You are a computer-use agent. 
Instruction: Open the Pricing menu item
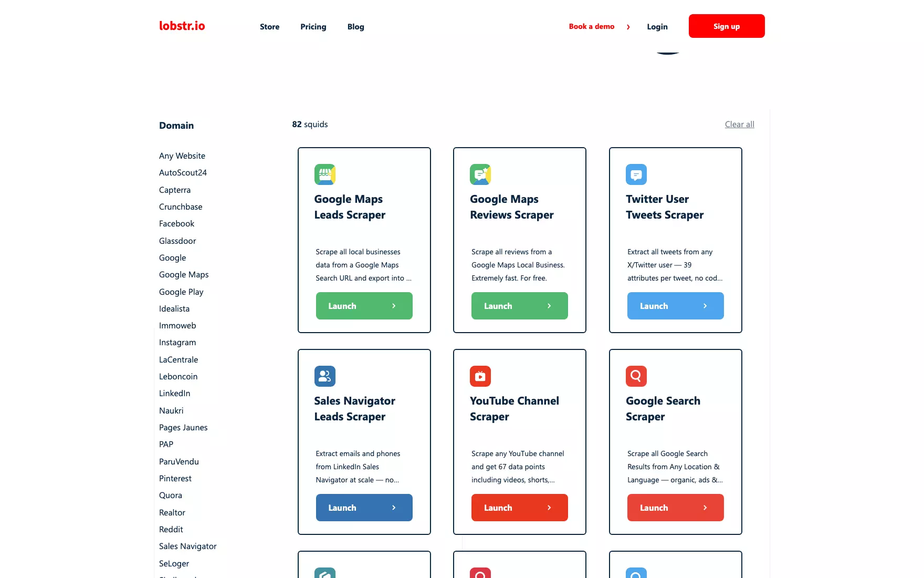[x=313, y=27]
